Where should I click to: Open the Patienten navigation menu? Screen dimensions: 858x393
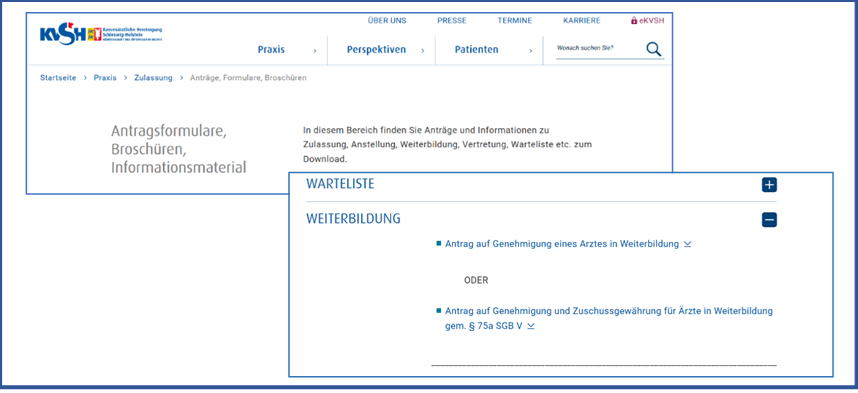[477, 50]
